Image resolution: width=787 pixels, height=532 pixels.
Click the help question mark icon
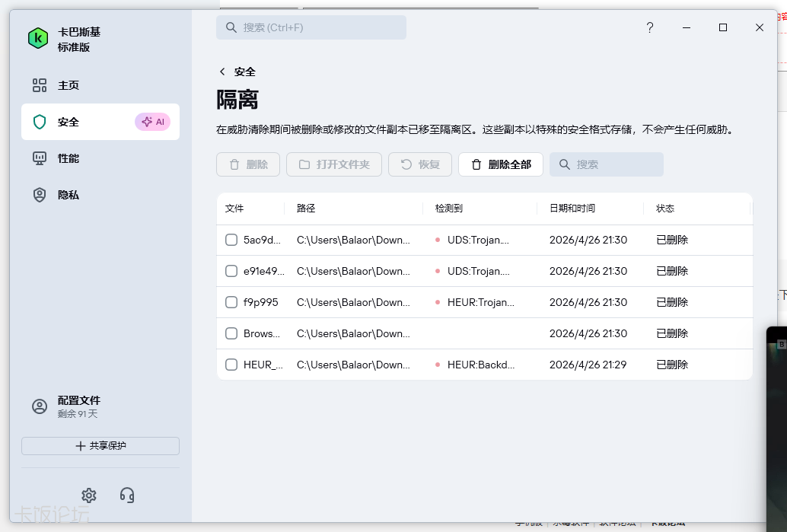[649, 27]
